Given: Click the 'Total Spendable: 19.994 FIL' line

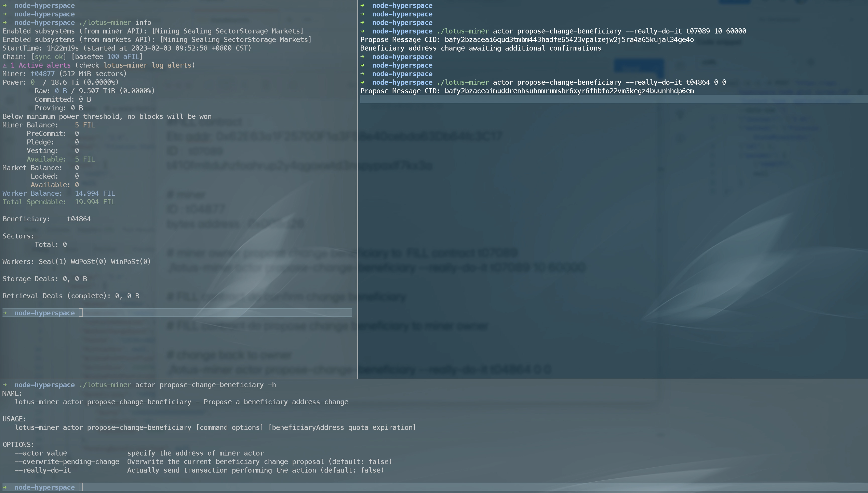Looking at the screenshot, I should (59, 202).
